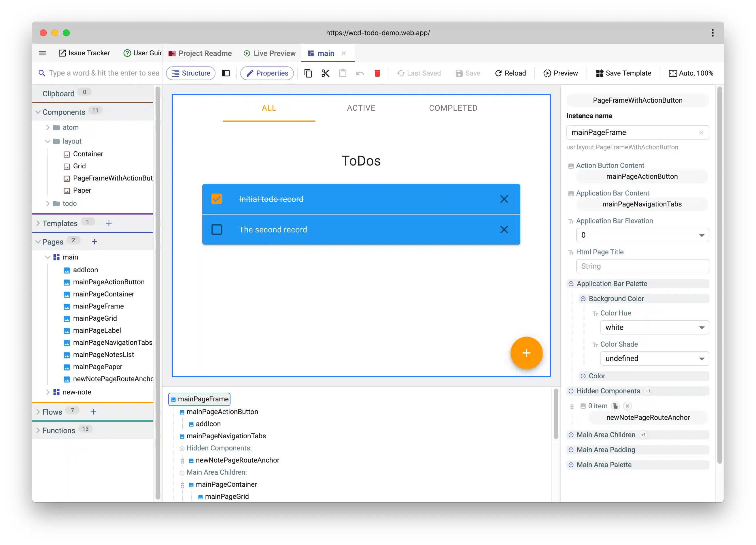Image resolution: width=756 pixels, height=545 pixels.
Task: Open the hamburger menu icon
Action: click(43, 53)
